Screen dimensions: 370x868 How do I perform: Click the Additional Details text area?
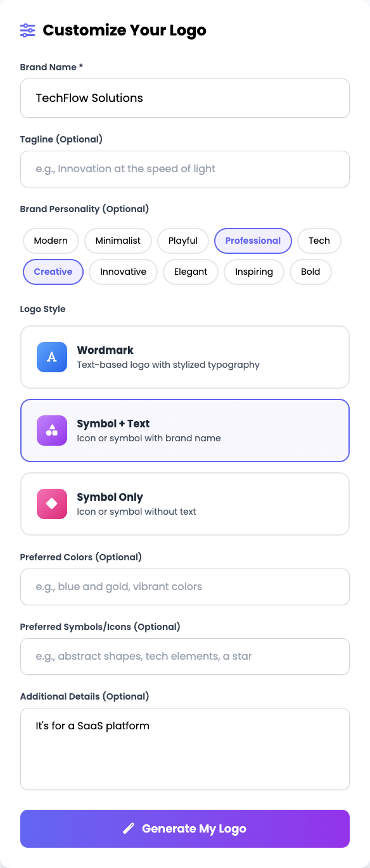[x=185, y=749]
